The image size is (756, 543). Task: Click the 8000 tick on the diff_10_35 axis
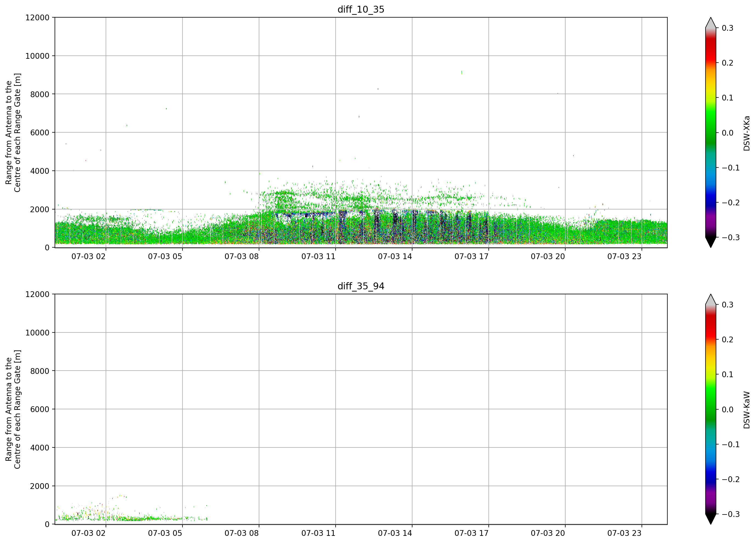coord(40,94)
